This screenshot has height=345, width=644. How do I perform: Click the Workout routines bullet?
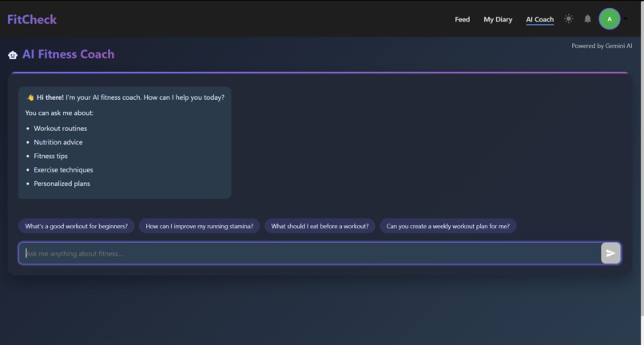coord(61,128)
